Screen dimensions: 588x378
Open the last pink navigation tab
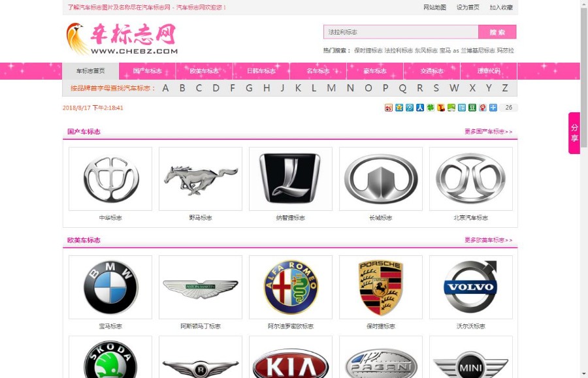(x=489, y=71)
